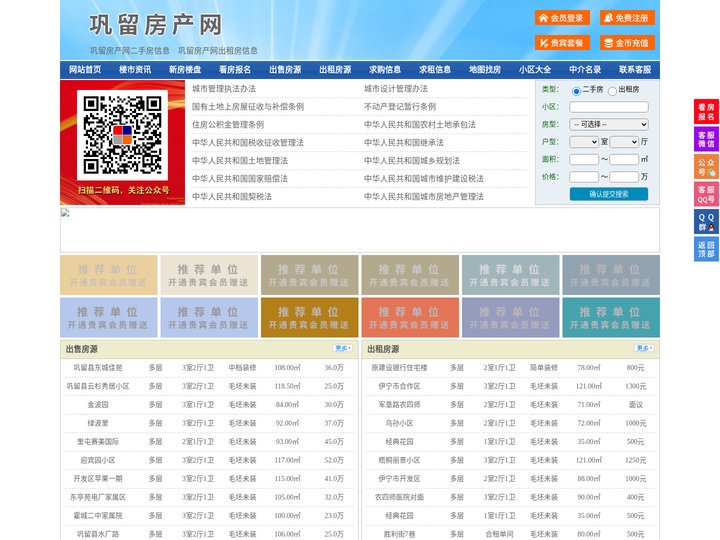
Task: Select 求购信息 navigation item
Action: pos(385,70)
